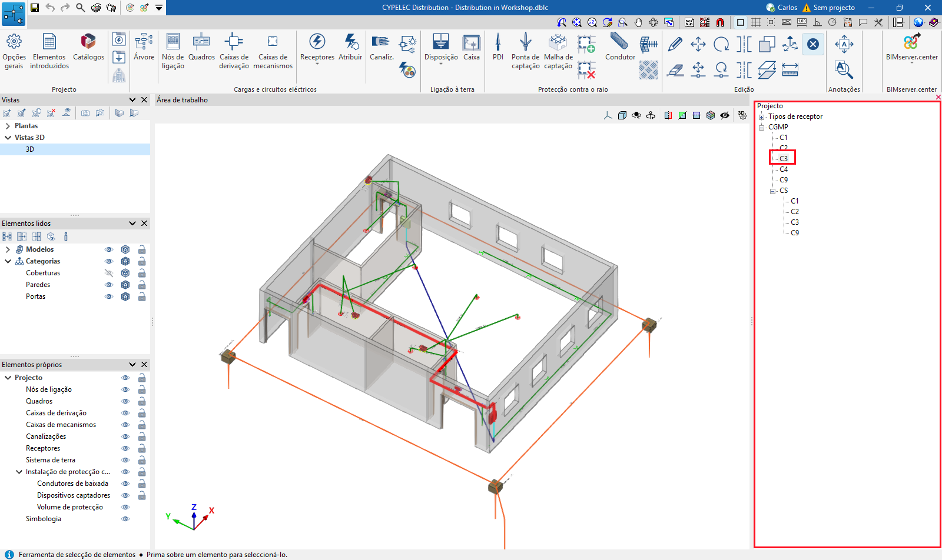Viewport: 942px width, 560px height.
Task: Click the Save icon in title bar
Action: pyautogui.click(x=35, y=8)
